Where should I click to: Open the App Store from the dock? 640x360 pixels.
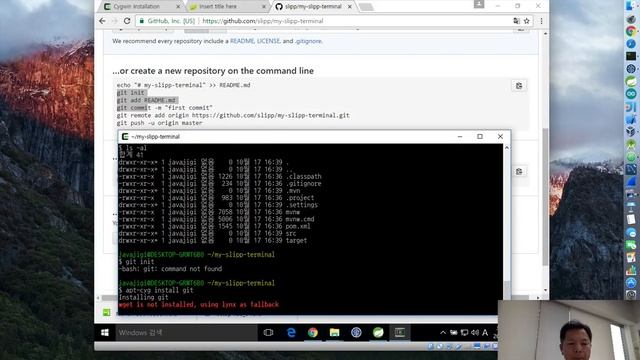pos(631,282)
